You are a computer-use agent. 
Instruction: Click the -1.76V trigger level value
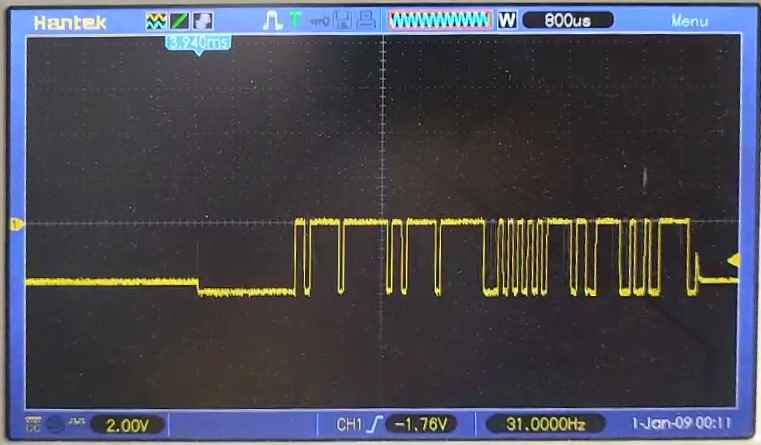(x=424, y=425)
